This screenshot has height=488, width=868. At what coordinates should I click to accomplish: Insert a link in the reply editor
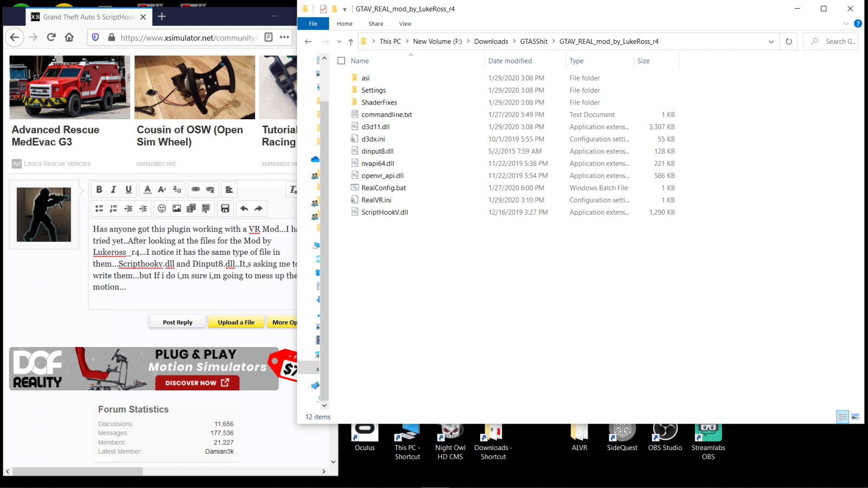click(196, 189)
